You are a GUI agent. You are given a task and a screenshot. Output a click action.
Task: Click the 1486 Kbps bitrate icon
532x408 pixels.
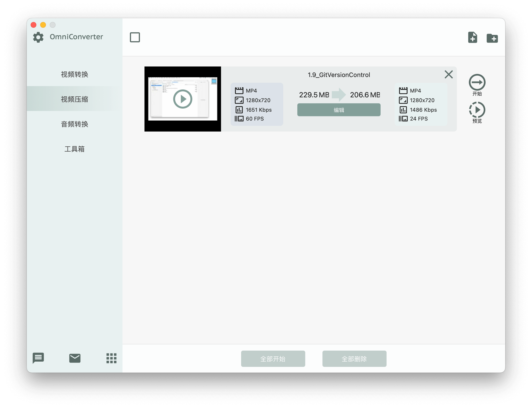click(403, 110)
